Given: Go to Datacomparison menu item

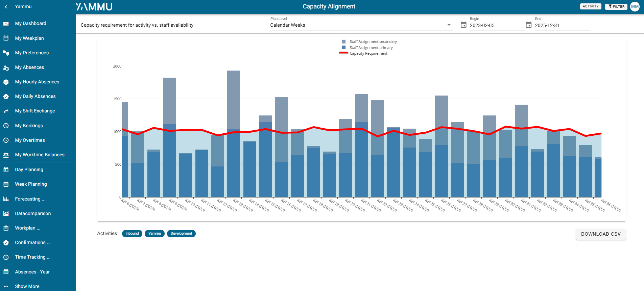Looking at the screenshot, I should click(33, 214).
